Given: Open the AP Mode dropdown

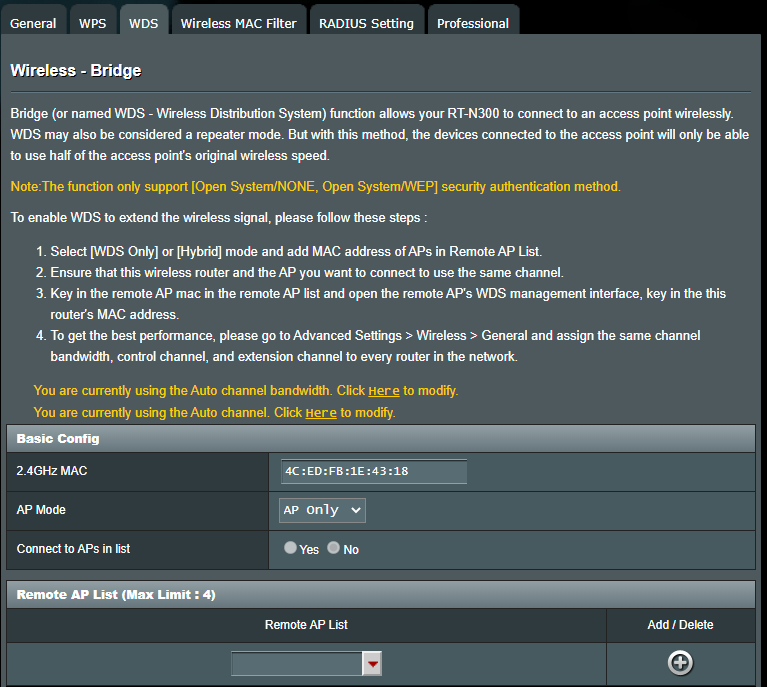Looking at the screenshot, I should coord(322,510).
